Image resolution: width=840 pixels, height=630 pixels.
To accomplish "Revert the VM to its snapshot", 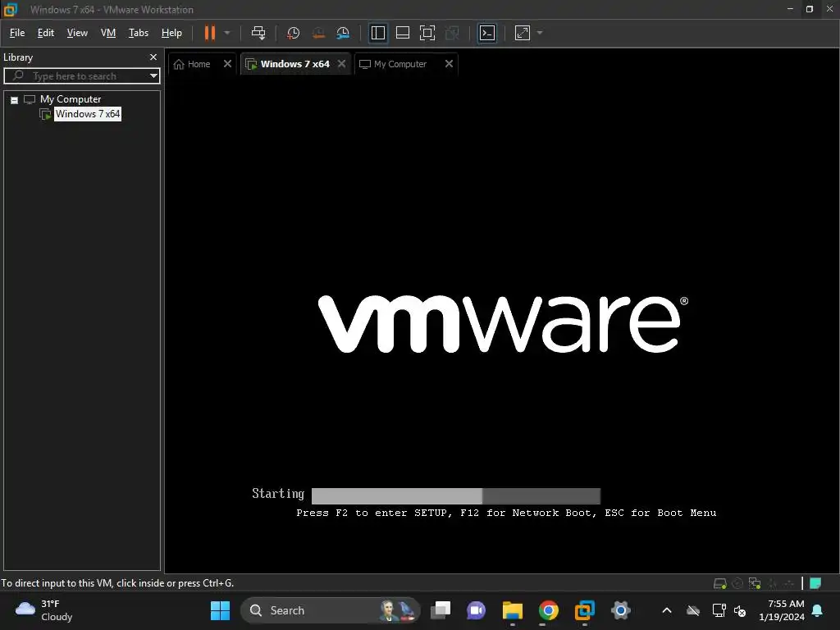I will (318, 33).
